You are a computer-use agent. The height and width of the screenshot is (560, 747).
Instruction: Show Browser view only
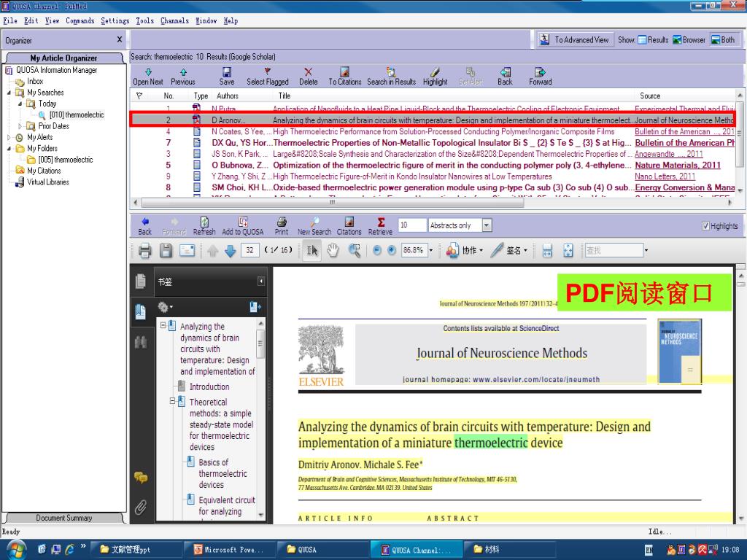pos(689,40)
